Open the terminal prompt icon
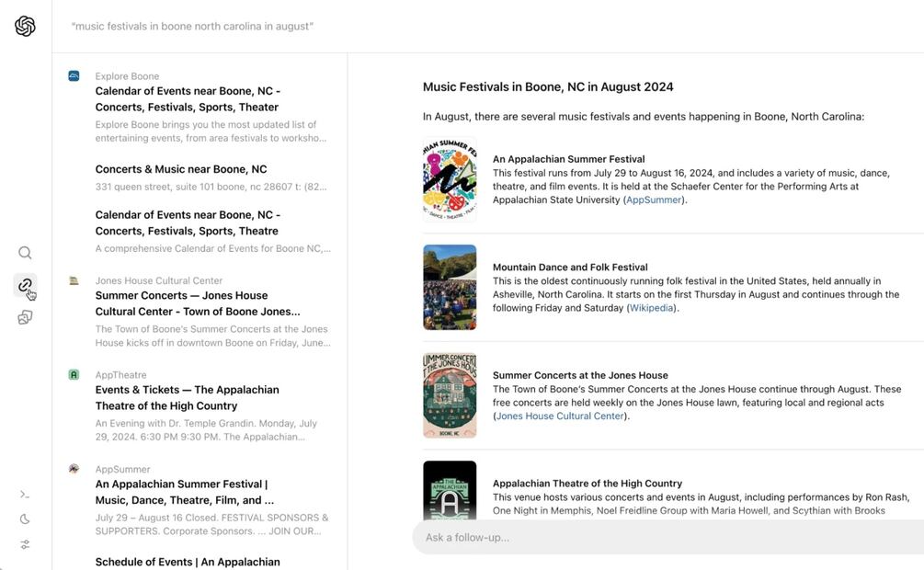 (x=26, y=495)
